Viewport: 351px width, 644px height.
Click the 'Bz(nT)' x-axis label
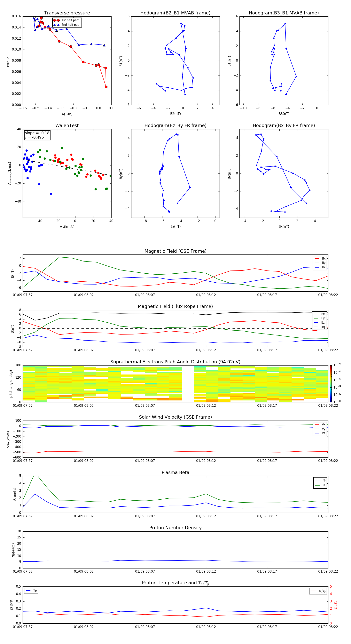[175, 227]
